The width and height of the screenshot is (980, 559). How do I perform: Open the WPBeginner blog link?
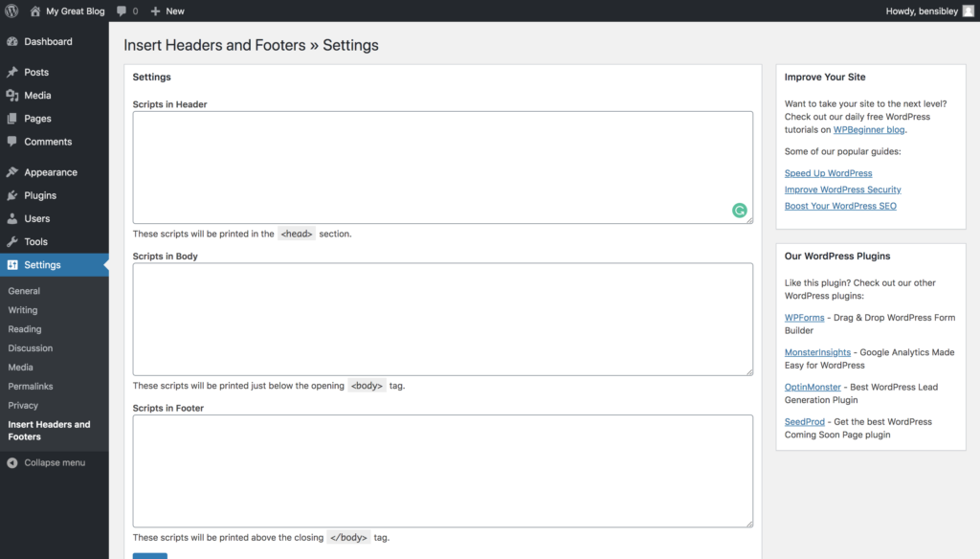869,129
